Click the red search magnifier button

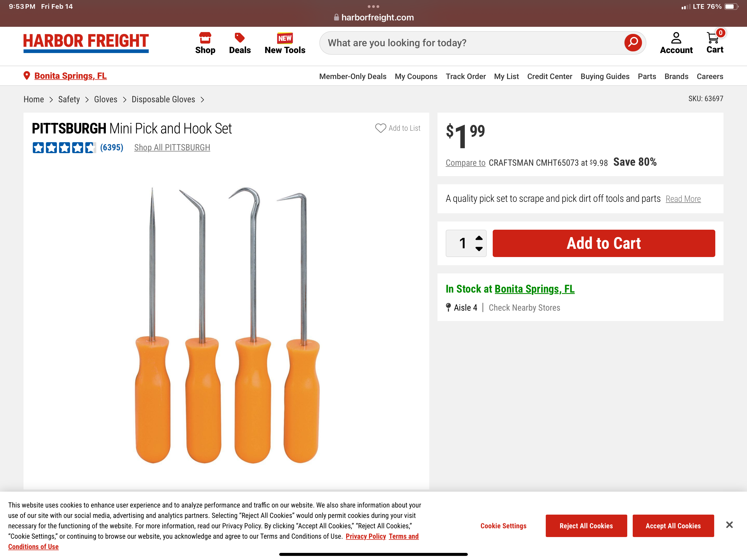pyautogui.click(x=632, y=43)
